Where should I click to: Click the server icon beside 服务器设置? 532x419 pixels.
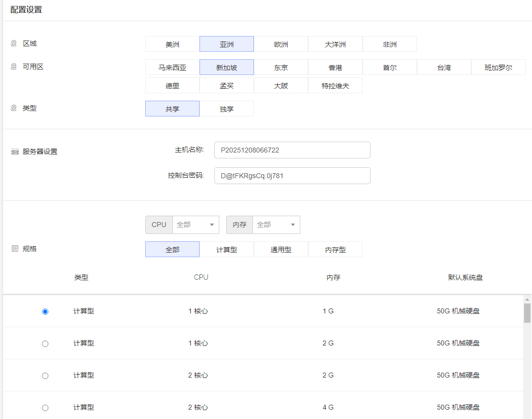pos(15,152)
